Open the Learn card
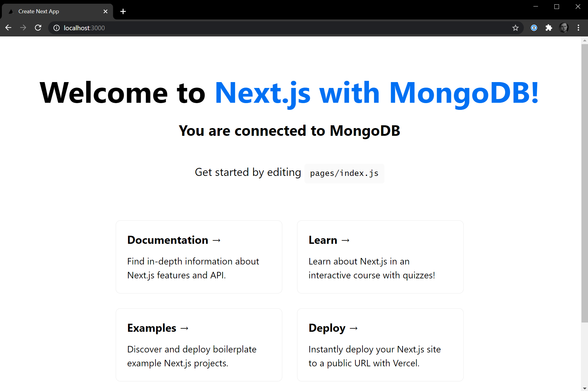Image resolution: width=588 pixels, height=391 pixels. coord(380,257)
